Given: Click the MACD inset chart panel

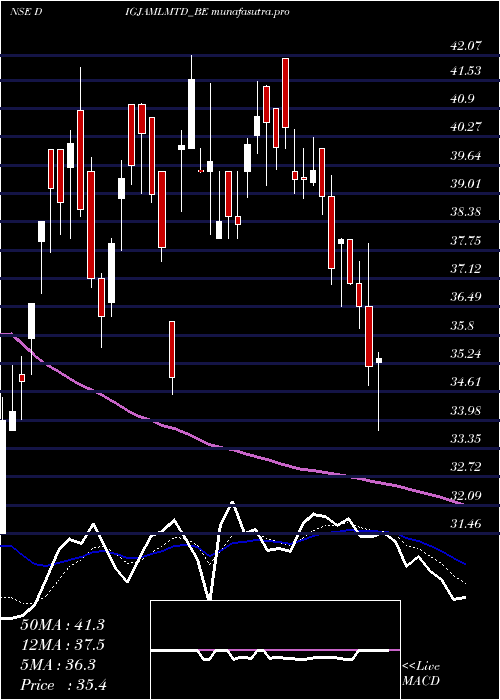Looking at the screenshot, I should tap(275, 650).
